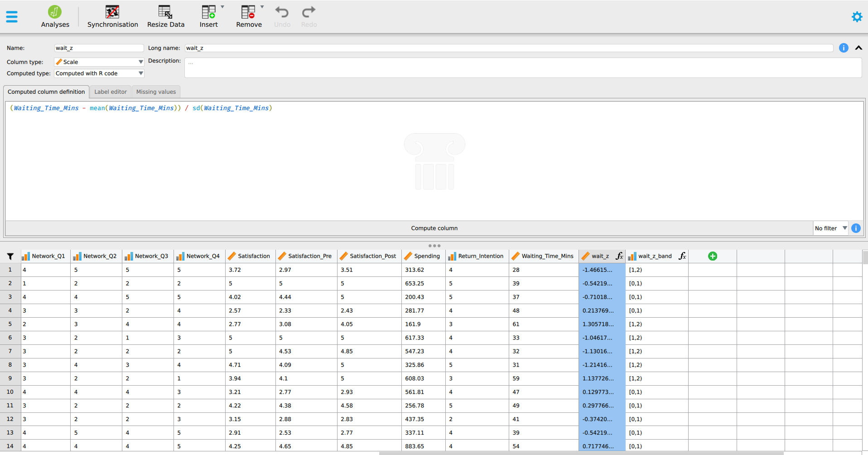This screenshot has width=868, height=455.
Task: Click Spending cell 313.62
Action: (x=423, y=270)
